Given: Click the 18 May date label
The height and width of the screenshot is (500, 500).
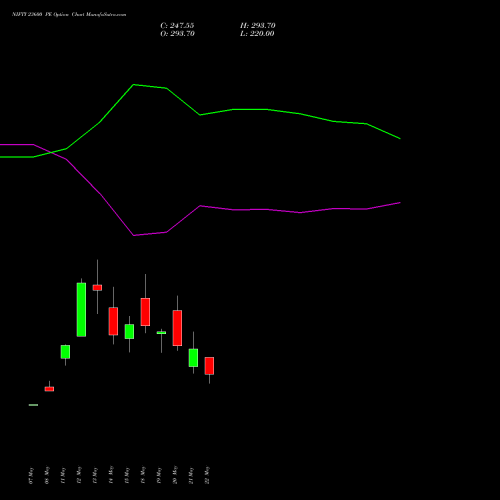Looking at the screenshot, I should click(x=143, y=476).
